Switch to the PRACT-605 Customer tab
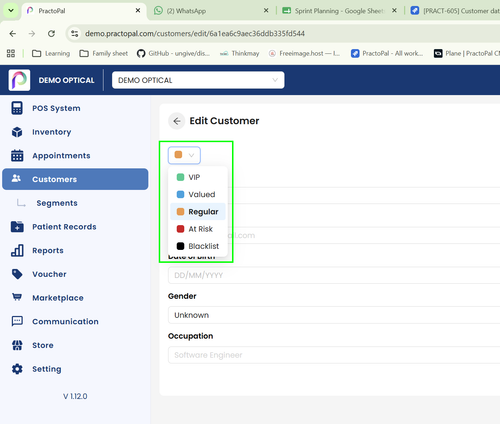This screenshot has height=424, width=500. tap(453, 11)
